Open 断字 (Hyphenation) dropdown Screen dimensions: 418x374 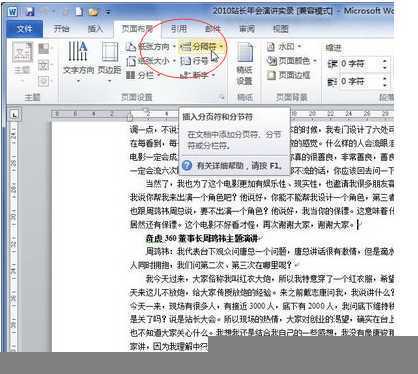point(197,75)
